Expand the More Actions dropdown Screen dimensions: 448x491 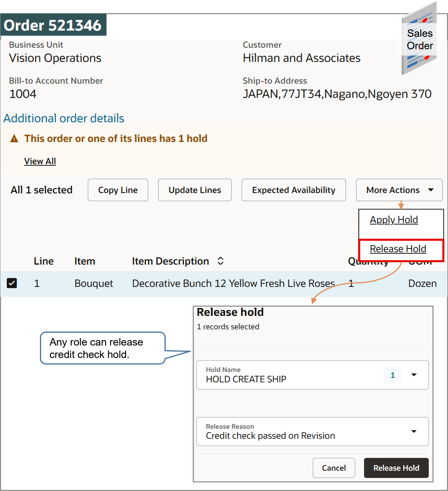click(399, 190)
